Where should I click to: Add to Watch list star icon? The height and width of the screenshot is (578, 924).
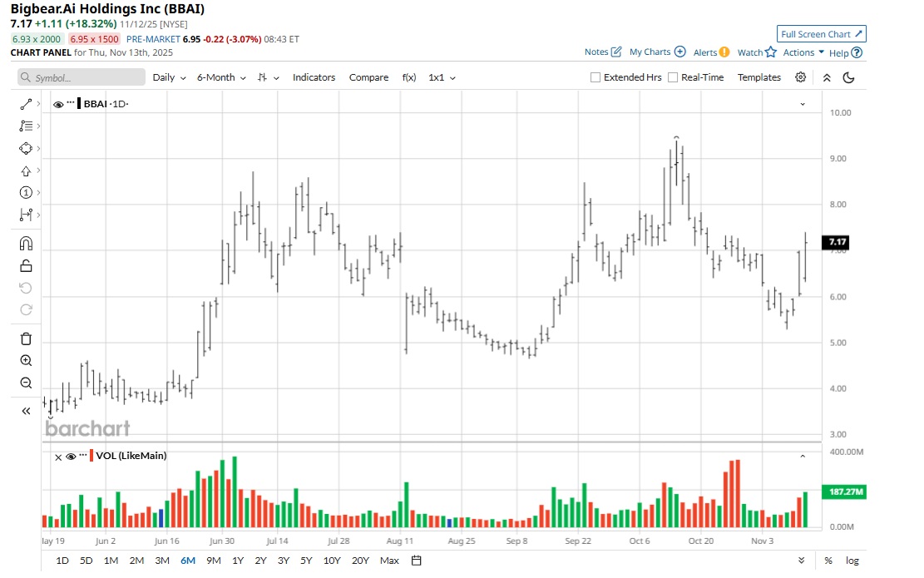tap(771, 52)
